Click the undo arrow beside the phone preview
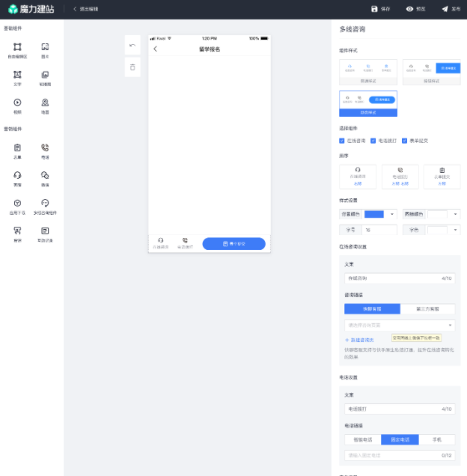The height and width of the screenshot is (476, 467). pos(132,46)
